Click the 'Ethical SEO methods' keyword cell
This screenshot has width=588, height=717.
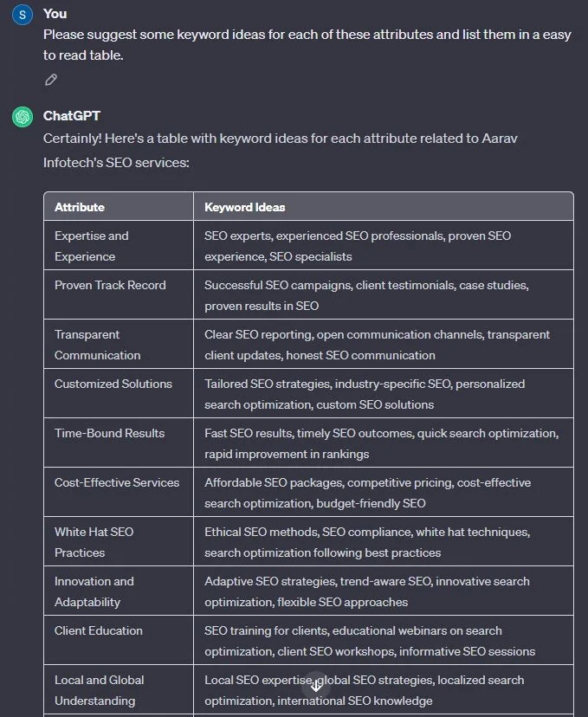tap(383, 542)
